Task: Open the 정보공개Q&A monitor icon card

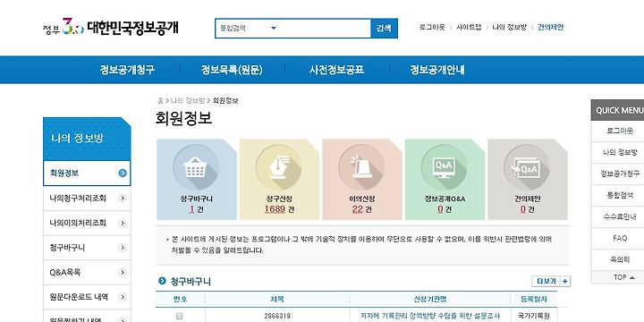Action: click(x=445, y=179)
